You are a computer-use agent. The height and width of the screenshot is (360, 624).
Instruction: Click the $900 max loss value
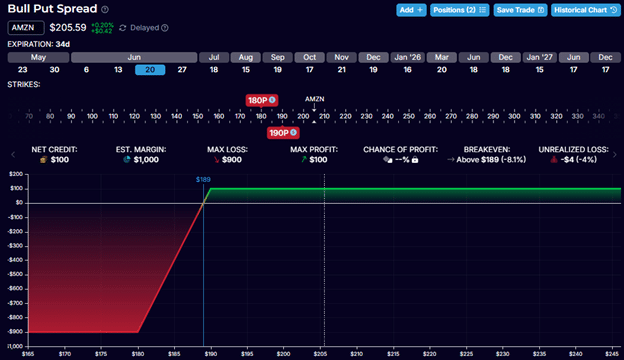[232, 160]
